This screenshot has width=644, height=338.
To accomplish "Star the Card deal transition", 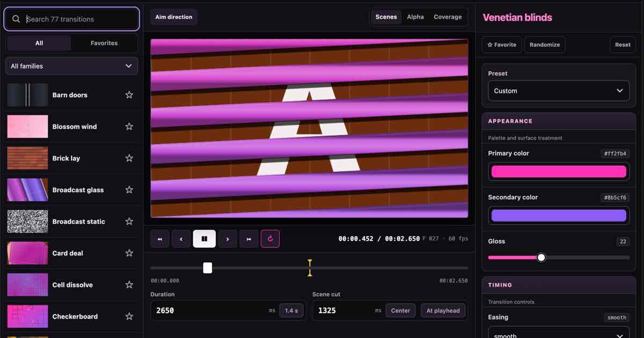I will pyautogui.click(x=129, y=253).
